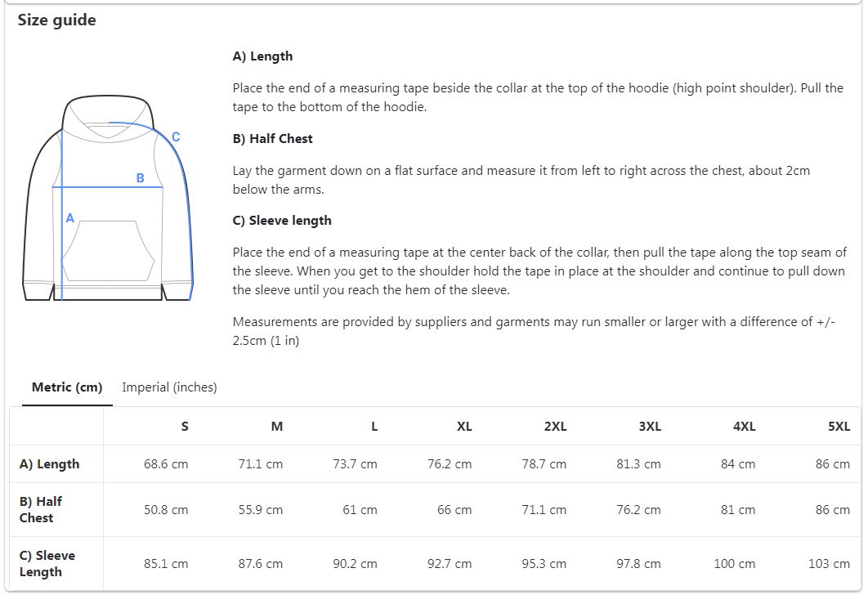Click the C) Sleeve Length row label
868x595 pixels.
click(x=47, y=563)
